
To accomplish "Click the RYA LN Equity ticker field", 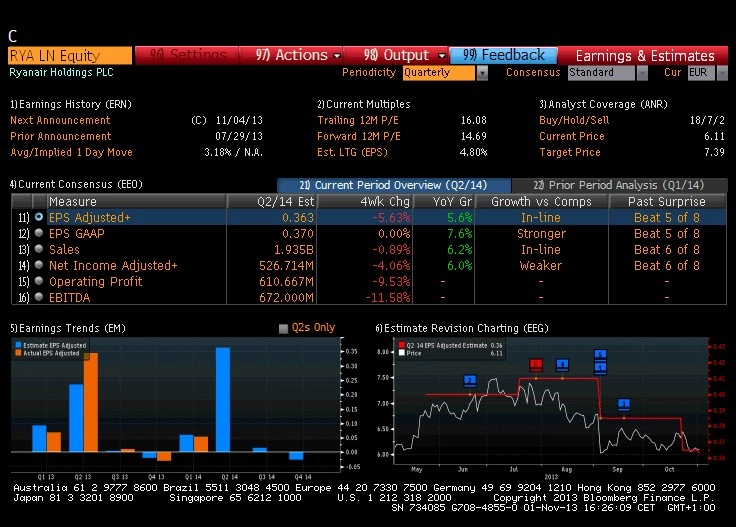I will click(70, 56).
